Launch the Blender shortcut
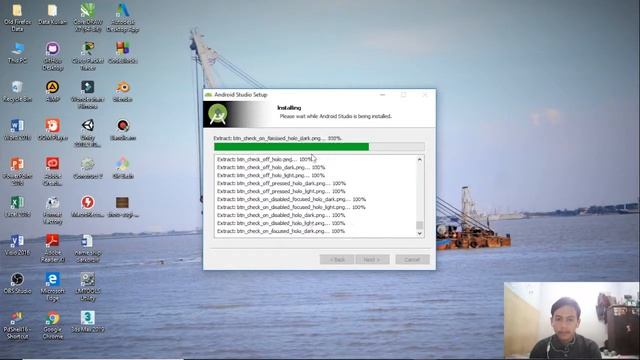Viewport: 640px width, 360px height. pos(122,91)
